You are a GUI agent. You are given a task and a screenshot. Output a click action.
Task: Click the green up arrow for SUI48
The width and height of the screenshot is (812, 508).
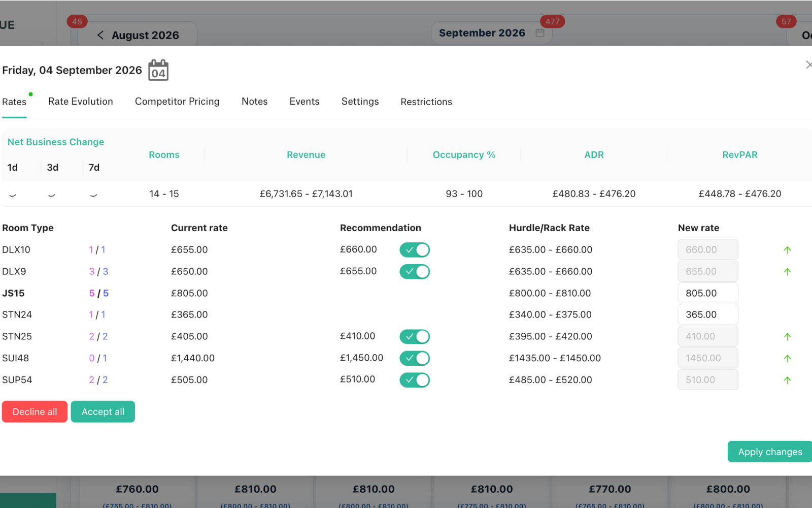787,359
